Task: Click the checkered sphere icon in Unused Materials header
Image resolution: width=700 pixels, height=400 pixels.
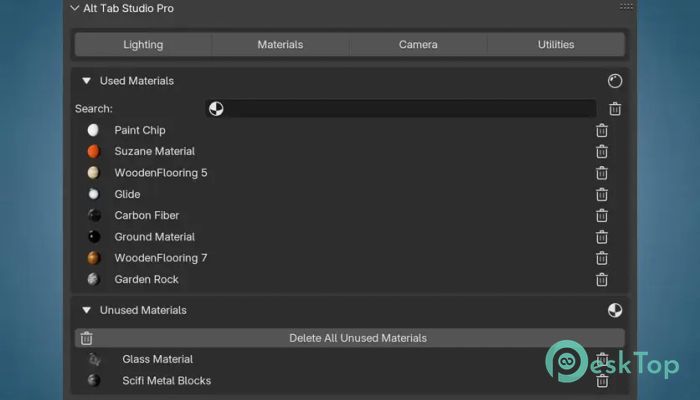Action: [615, 310]
